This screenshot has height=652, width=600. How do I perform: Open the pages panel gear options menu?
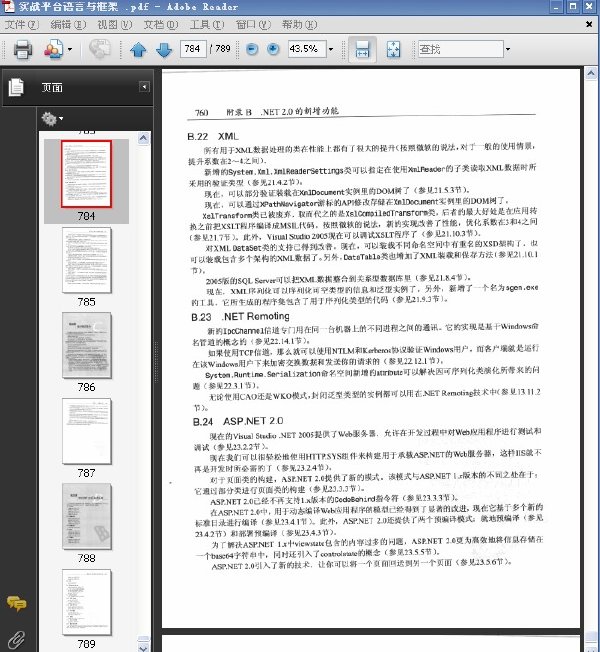pyautogui.click(x=52, y=119)
